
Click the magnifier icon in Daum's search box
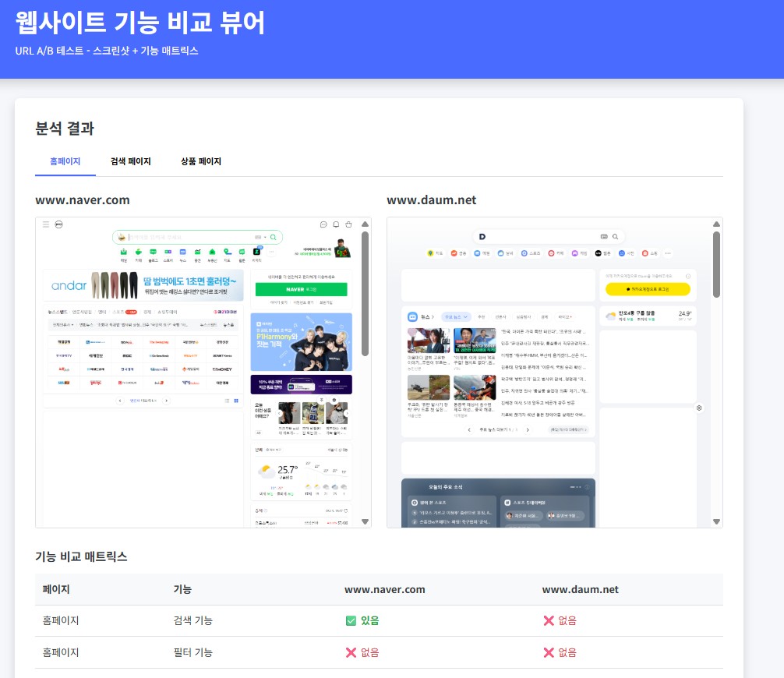pos(616,236)
